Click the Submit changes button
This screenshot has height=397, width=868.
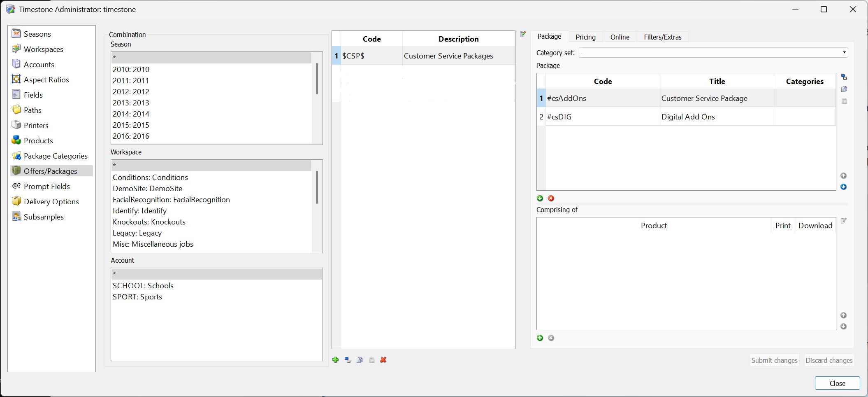click(x=774, y=360)
